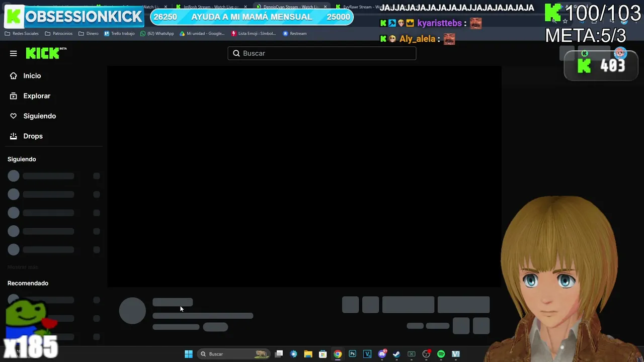Open Photoshop from the taskbar
This screenshot has width=644, height=362.
(x=353, y=354)
